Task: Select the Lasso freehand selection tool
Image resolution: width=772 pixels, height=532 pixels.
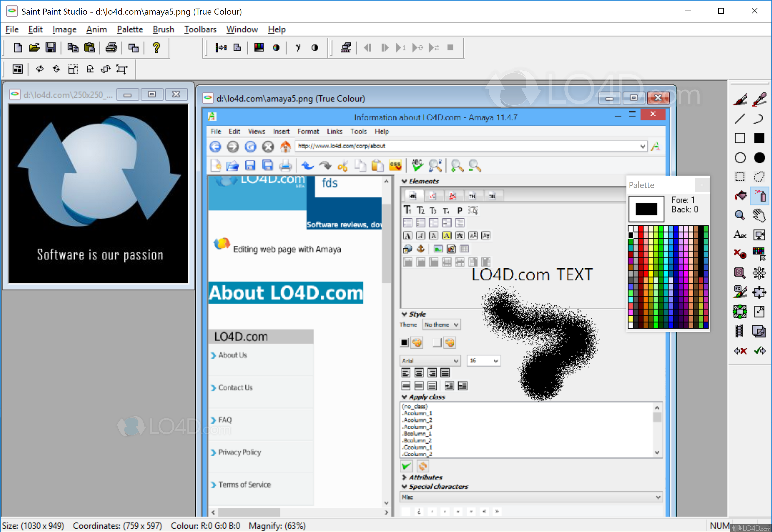Action: [x=760, y=177]
